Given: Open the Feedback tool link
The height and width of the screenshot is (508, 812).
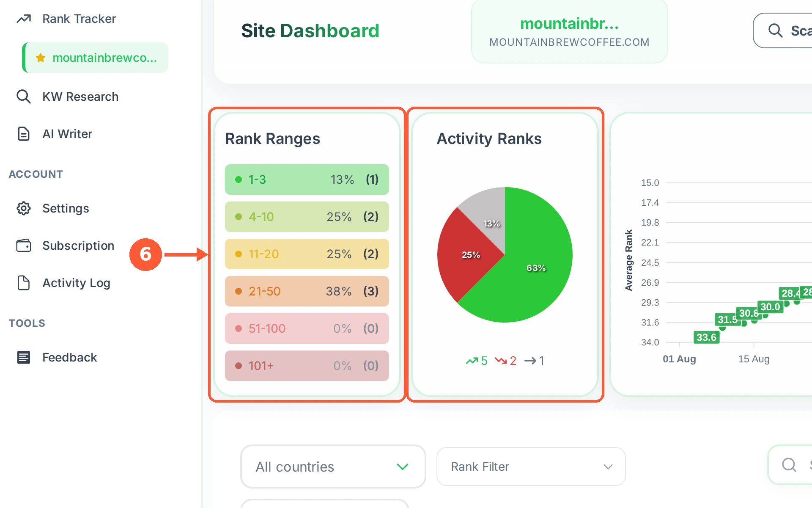Looking at the screenshot, I should pos(69,357).
